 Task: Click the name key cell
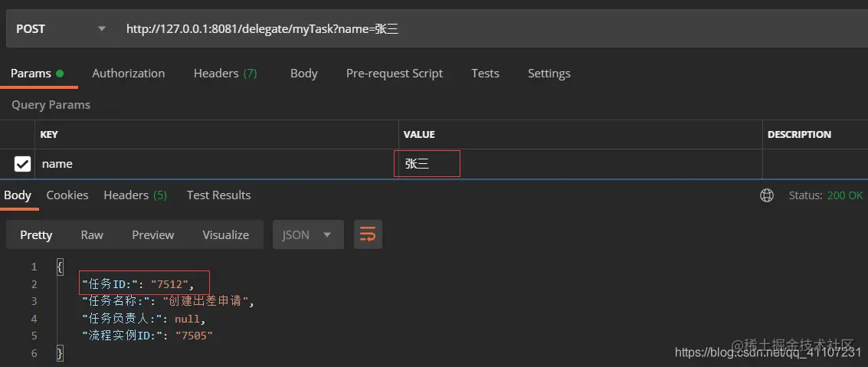tap(217, 164)
